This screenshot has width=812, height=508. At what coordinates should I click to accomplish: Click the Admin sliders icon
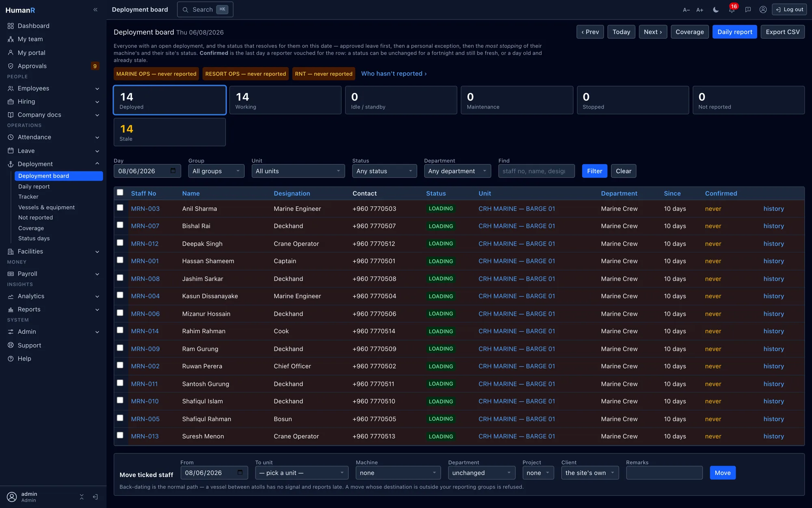click(x=11, y=332)
